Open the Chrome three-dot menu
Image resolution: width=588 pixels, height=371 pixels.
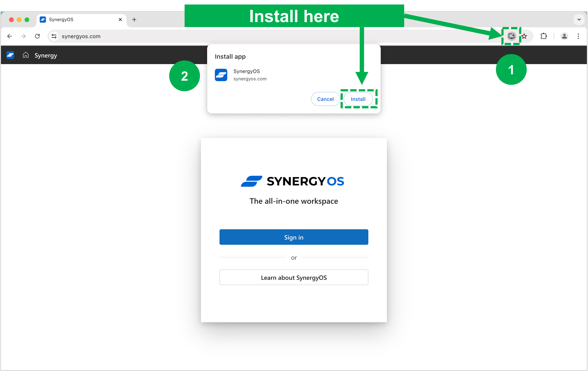[x=578, y=36]
